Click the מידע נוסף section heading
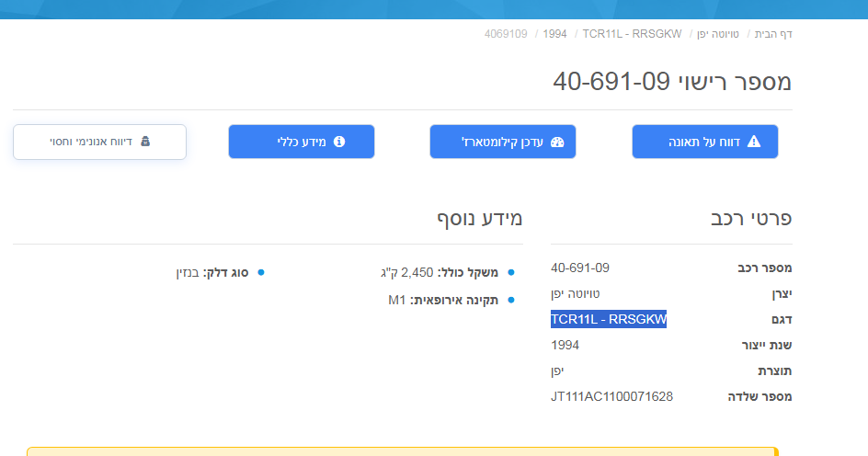The image size is (868, 456). tap(479, 218)
